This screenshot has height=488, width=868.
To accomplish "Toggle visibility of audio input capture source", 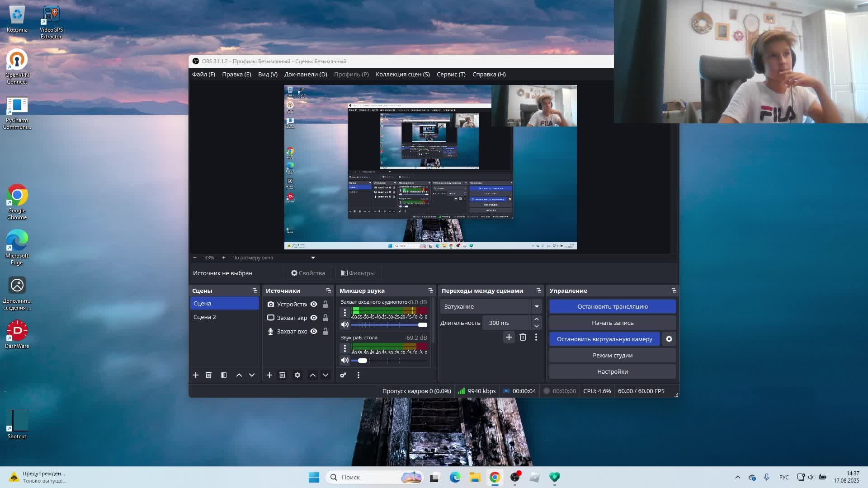I will (x=314, y=331).
